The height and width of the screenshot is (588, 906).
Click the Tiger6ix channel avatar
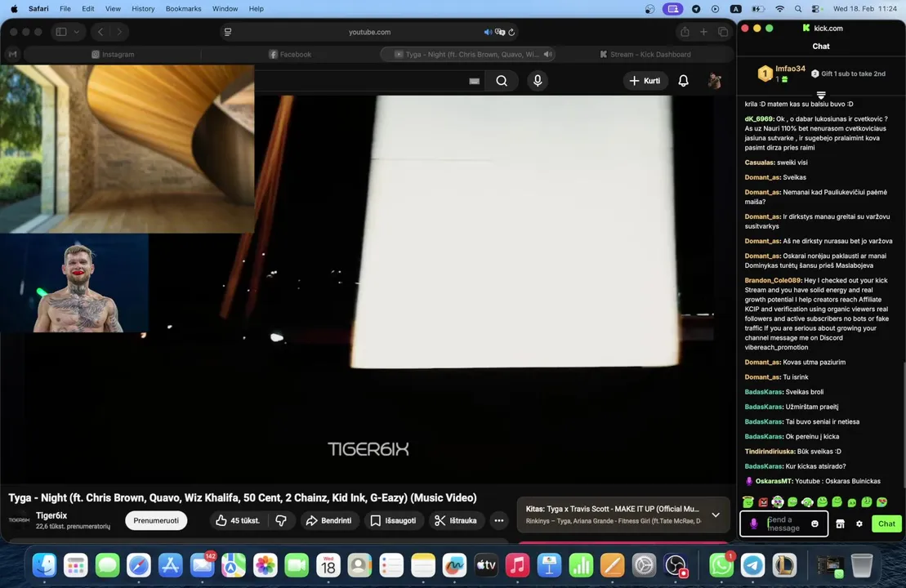[x=19, y=520]
